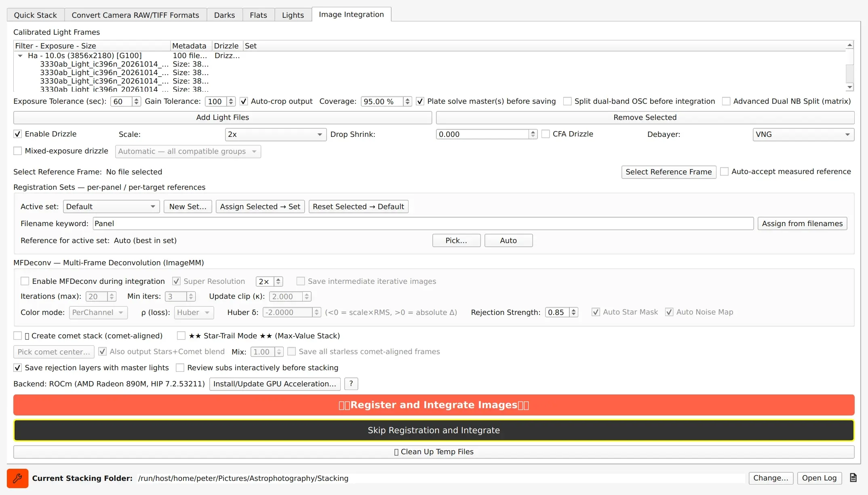
Task: Click the Exposure Tolerance spinner arrows
Action: (x=137, y=101)
